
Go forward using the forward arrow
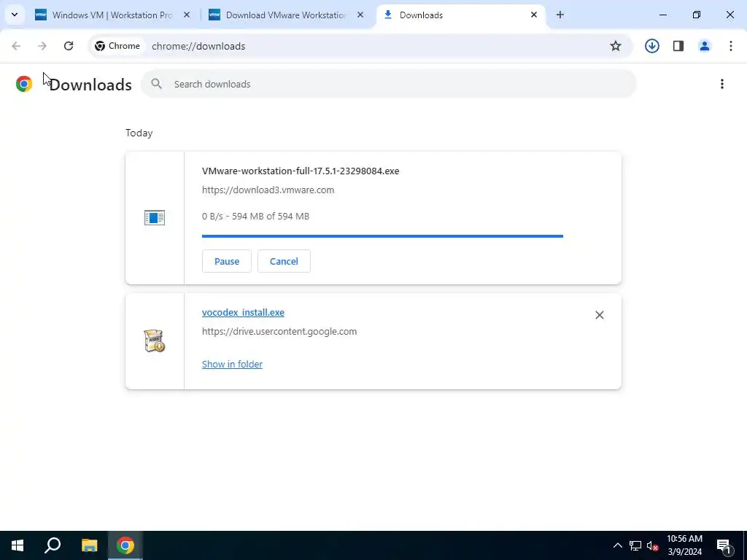(x=42, y=46)
